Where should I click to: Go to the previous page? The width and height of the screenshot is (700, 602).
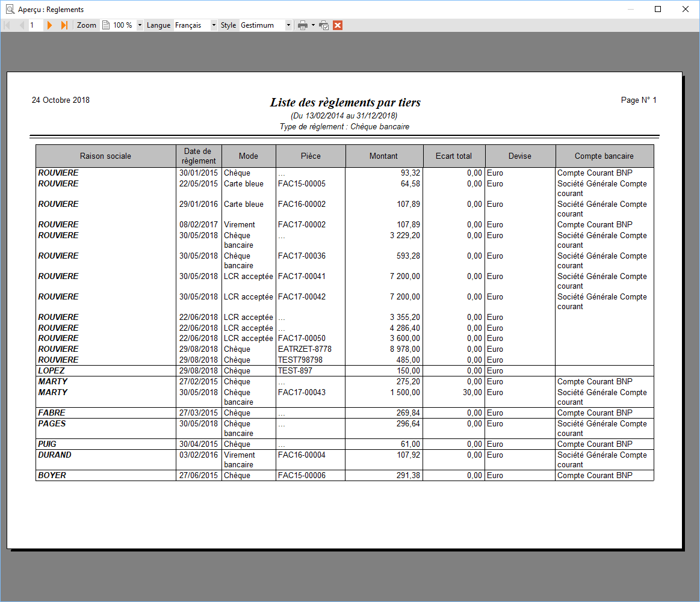click(22, 25)
